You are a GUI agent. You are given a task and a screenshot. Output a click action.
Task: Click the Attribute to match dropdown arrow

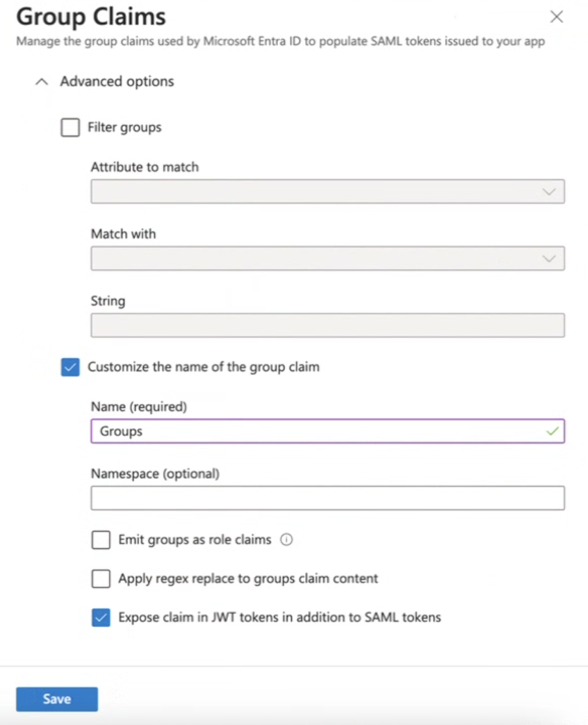[548, 191]
